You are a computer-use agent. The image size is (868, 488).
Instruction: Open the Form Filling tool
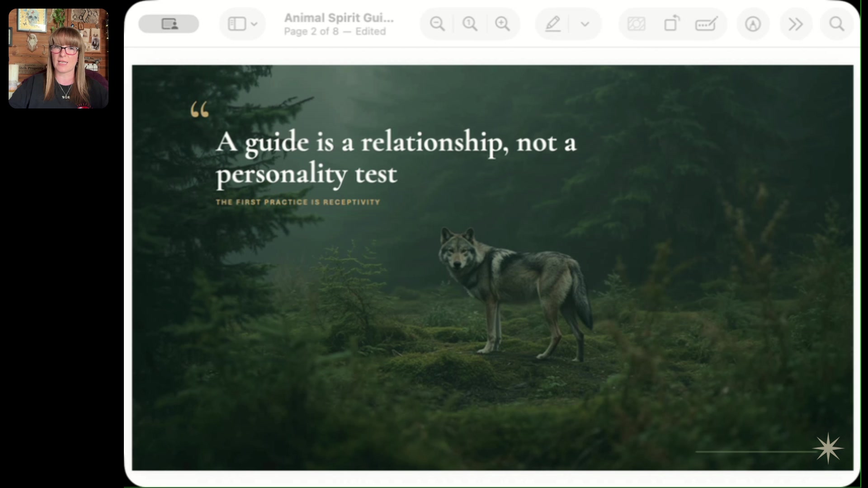click(706, 24)
